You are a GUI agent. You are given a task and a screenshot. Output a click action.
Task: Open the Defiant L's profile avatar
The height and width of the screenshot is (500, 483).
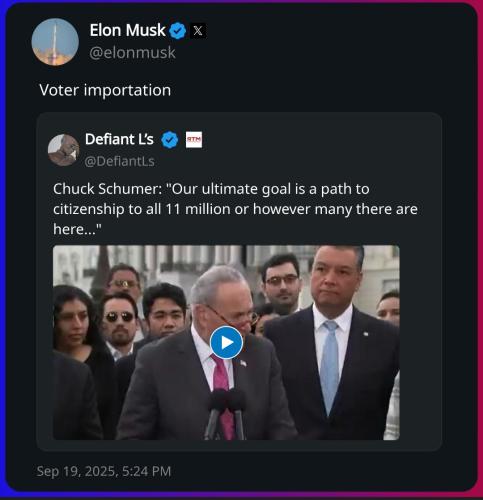point(64,150)
